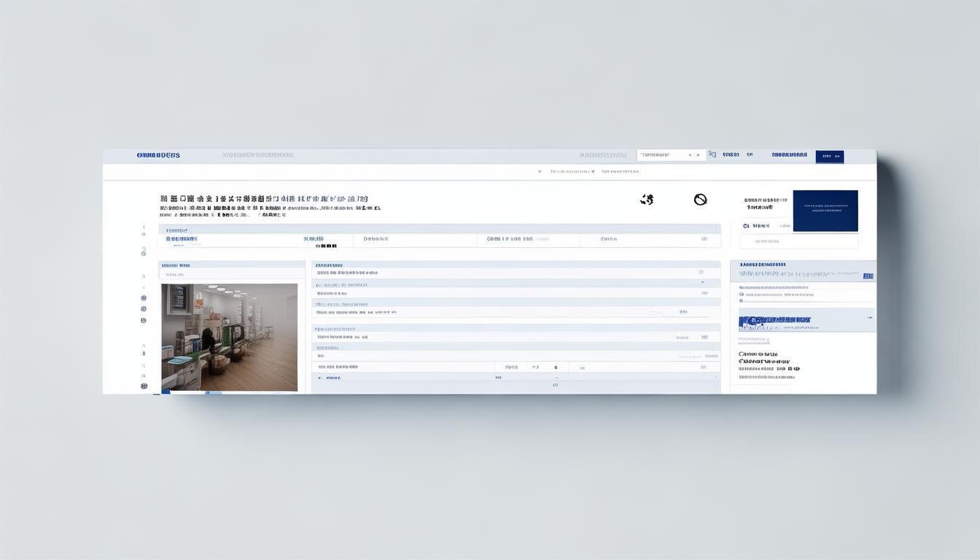Expand the bottom blue-labelled row chevron

click(x=319, y=378)
